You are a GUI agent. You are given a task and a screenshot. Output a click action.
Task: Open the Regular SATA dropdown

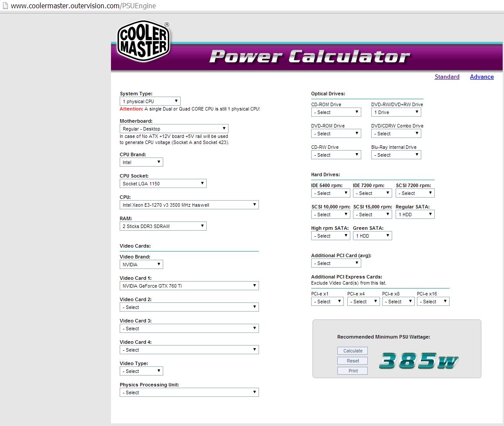click(415, 214)
